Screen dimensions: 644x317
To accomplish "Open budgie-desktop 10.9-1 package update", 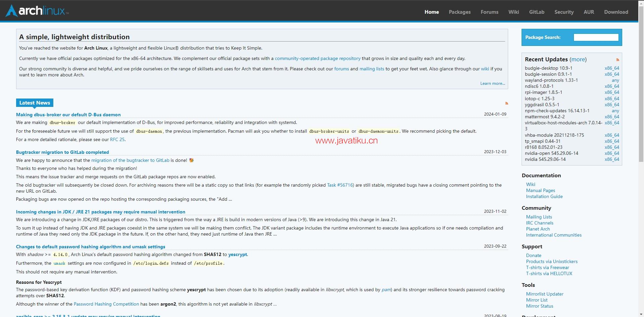I will [548, 68].
